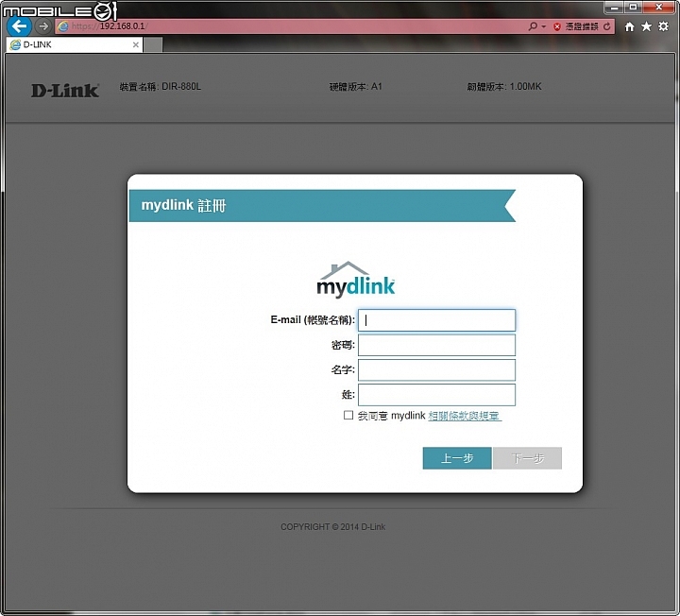Expand the address bar search dropdown arrow

click(x=543, y=26)
